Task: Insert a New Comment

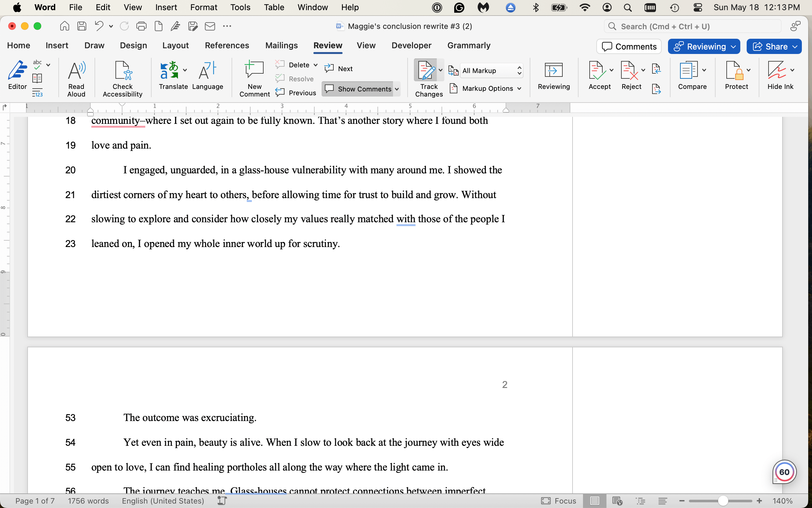Action: point(254,79)
